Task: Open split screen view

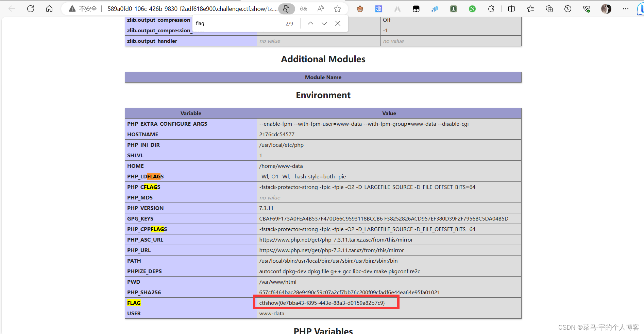Action: tap(511, 9)
